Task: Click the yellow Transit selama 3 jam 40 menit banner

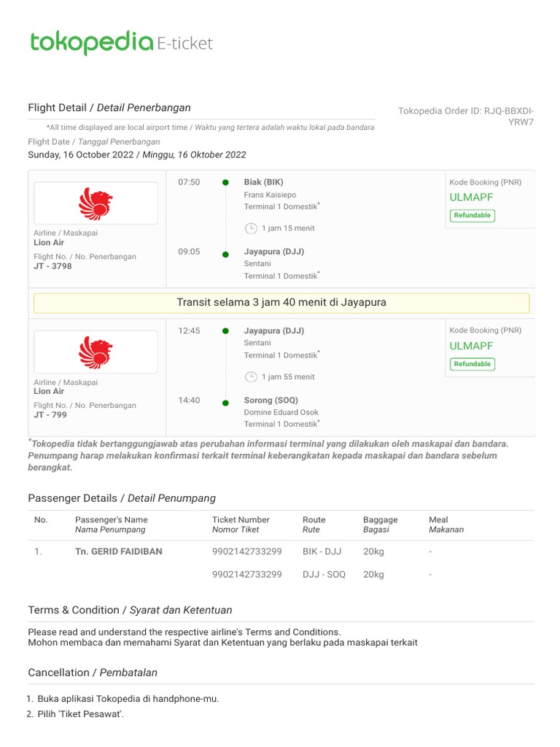Action: pyautogui.click(x=281, y=303)
